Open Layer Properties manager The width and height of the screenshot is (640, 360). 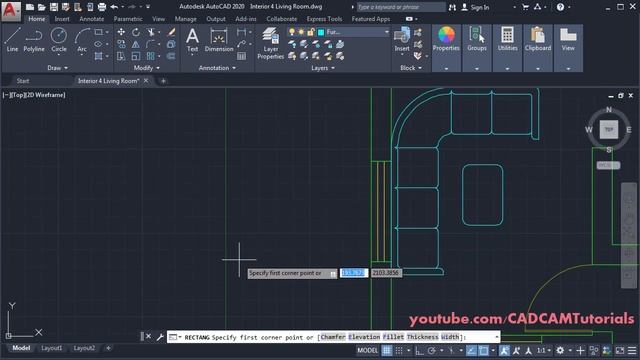(271, 43)
